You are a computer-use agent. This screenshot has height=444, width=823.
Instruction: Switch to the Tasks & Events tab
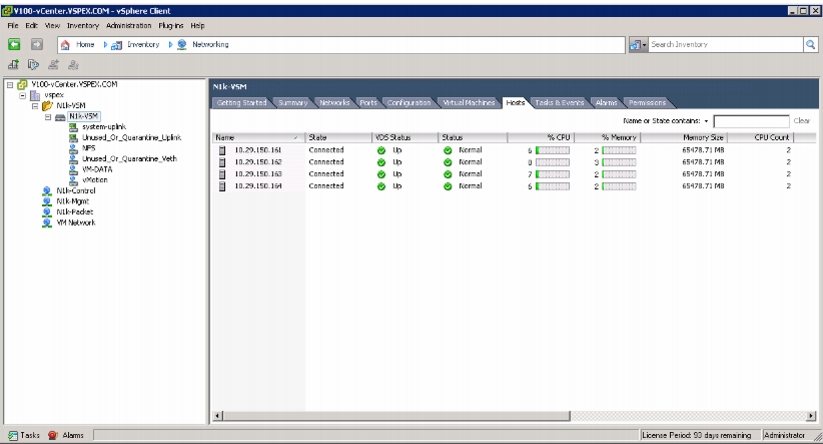click(x=560, y=103)
